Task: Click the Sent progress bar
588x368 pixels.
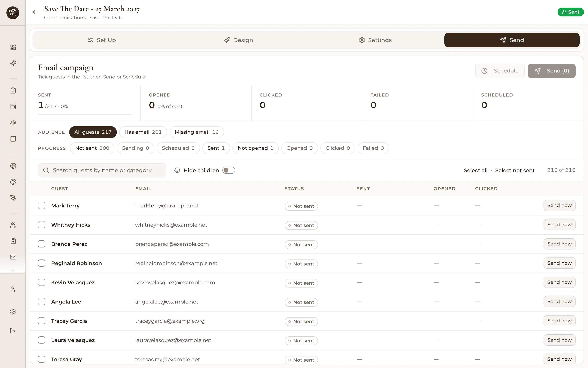Action: pos(85,115)
